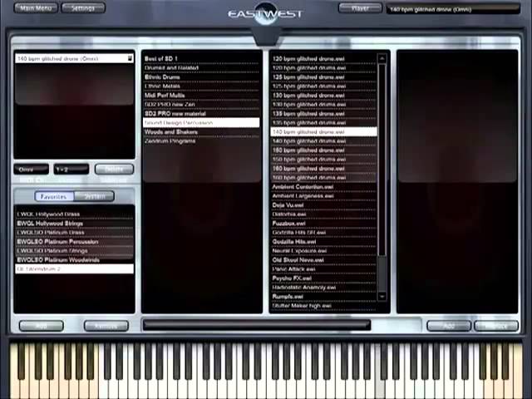Open the instrument selector showing 140 bpm glitched drone
Viewport: 532px width, 399px height.
click(453, 9)
